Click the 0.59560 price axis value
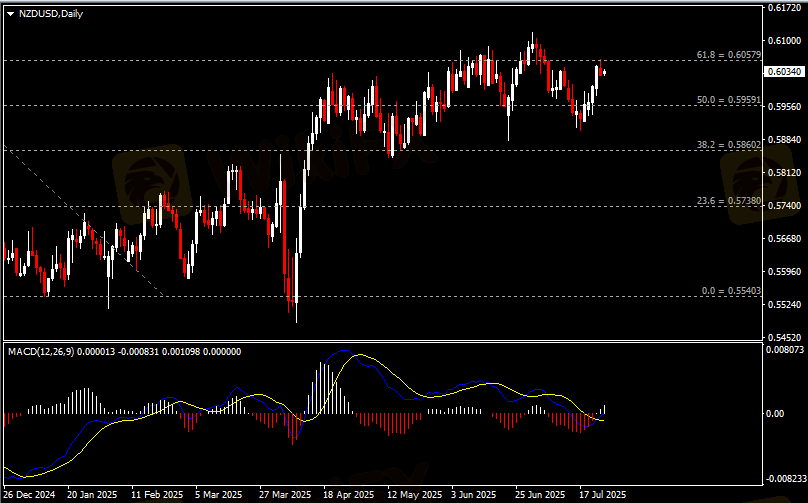 point(784,107)
